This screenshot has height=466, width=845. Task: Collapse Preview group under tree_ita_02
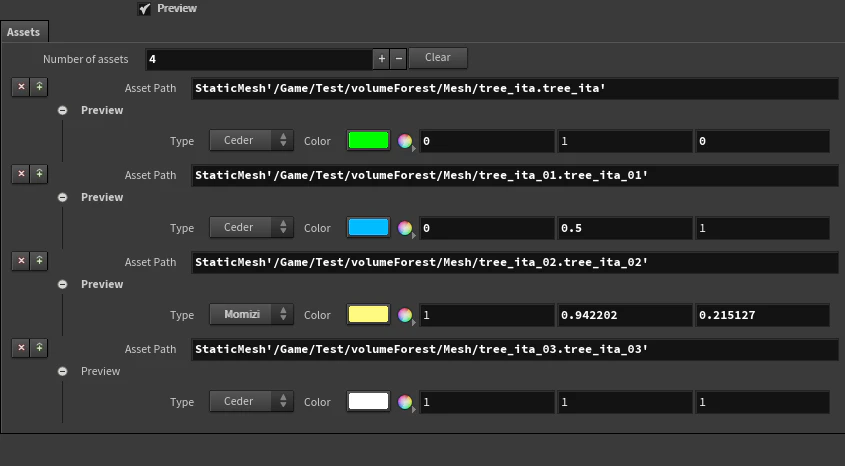click(63, 284)
